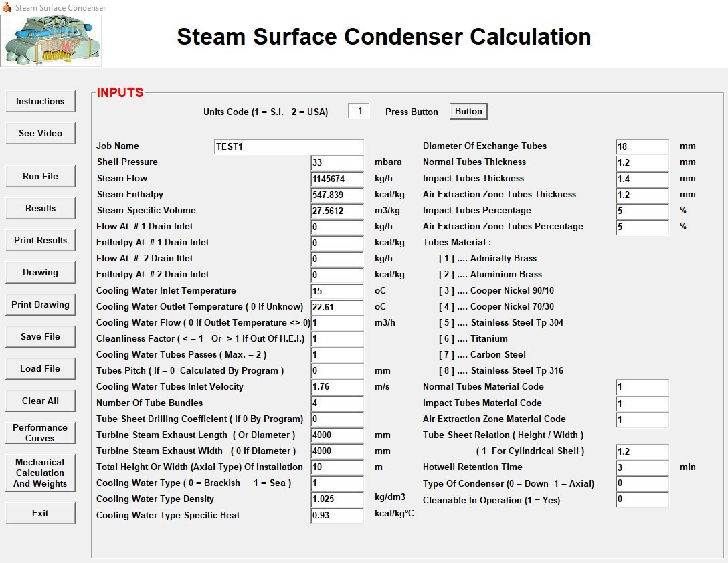728x563 pixels.
Task: Click Impact Tubes Thickness field
Action: [642, 179]
